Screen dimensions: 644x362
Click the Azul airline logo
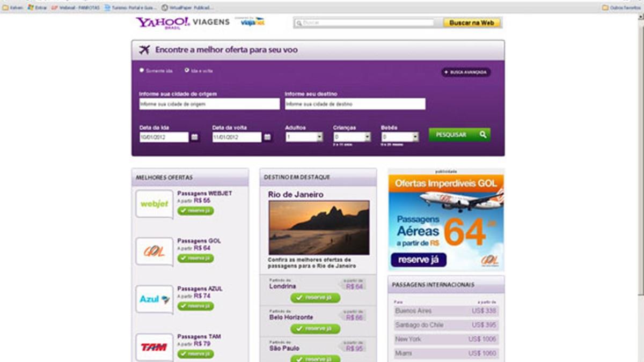click(x=155, y=299)
